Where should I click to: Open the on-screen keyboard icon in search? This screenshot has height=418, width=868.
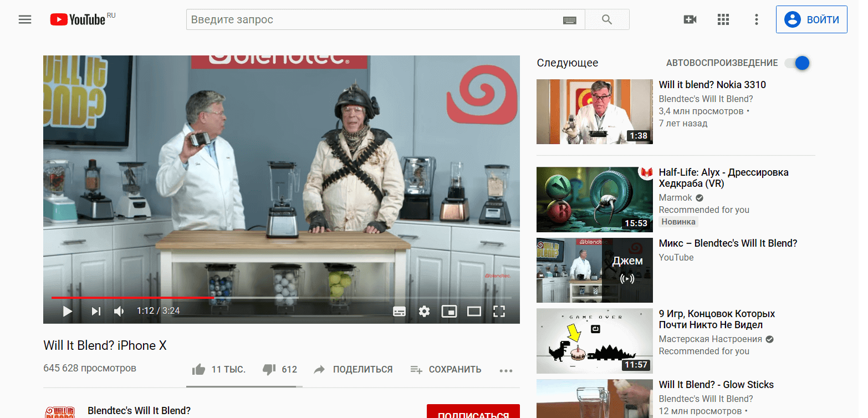click(569, 20)
